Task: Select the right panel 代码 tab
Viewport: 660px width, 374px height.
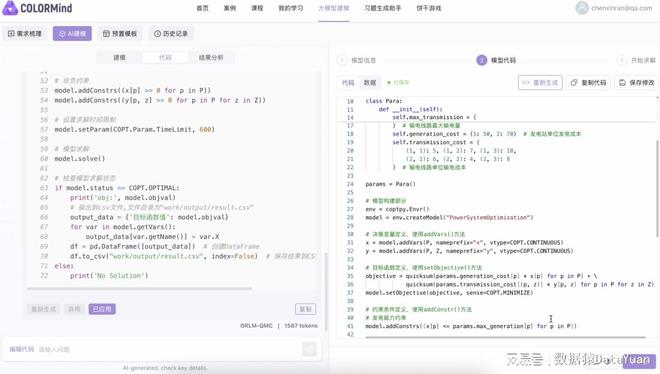Action: pyautogui.click(x=348, y=83)
